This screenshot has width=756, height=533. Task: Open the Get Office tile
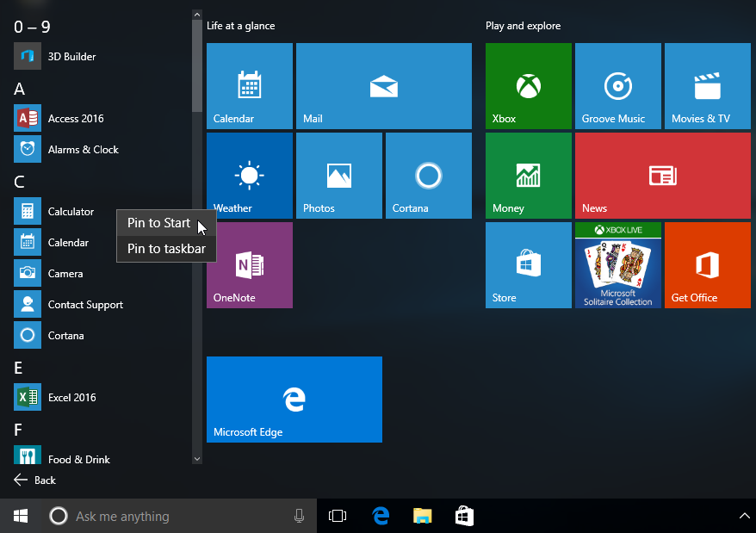707,265
